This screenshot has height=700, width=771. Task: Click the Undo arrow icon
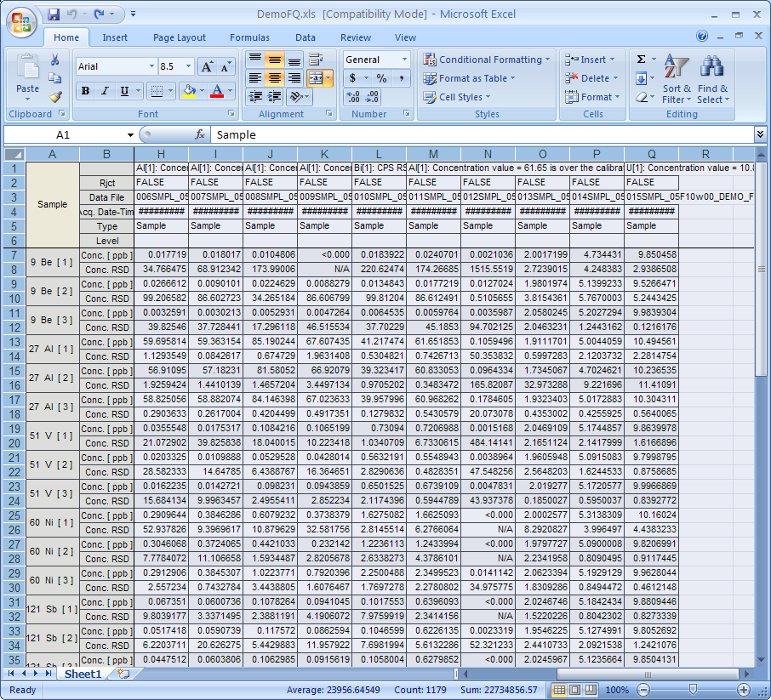point(71,14)
